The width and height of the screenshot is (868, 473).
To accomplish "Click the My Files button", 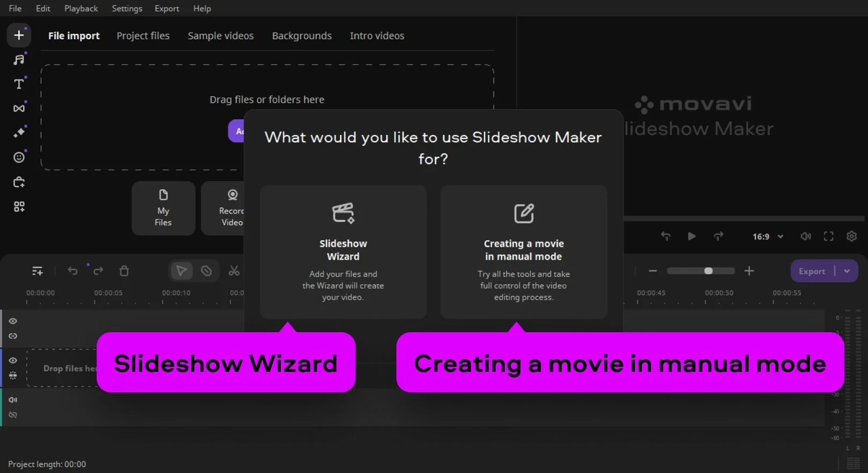I will point(163,208).
